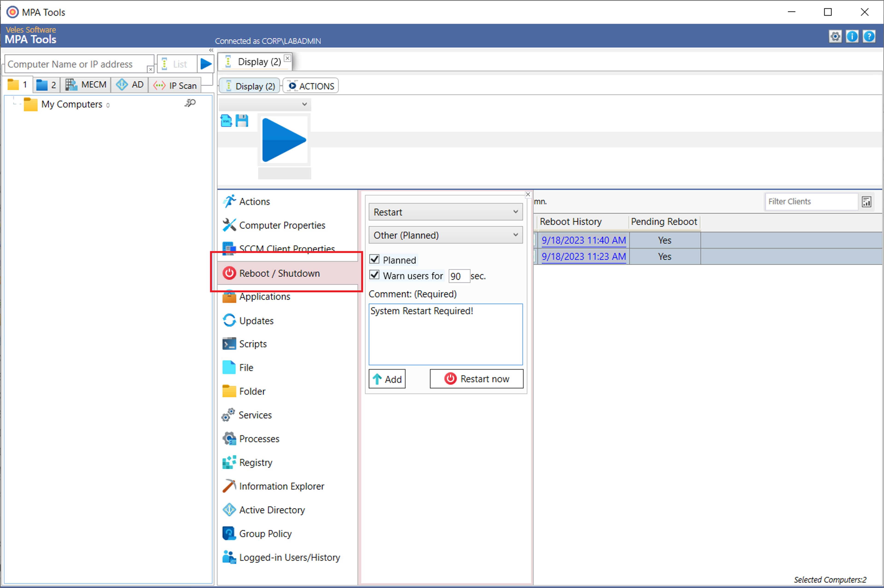Click the Filter Clients input field

click(811, 202)
